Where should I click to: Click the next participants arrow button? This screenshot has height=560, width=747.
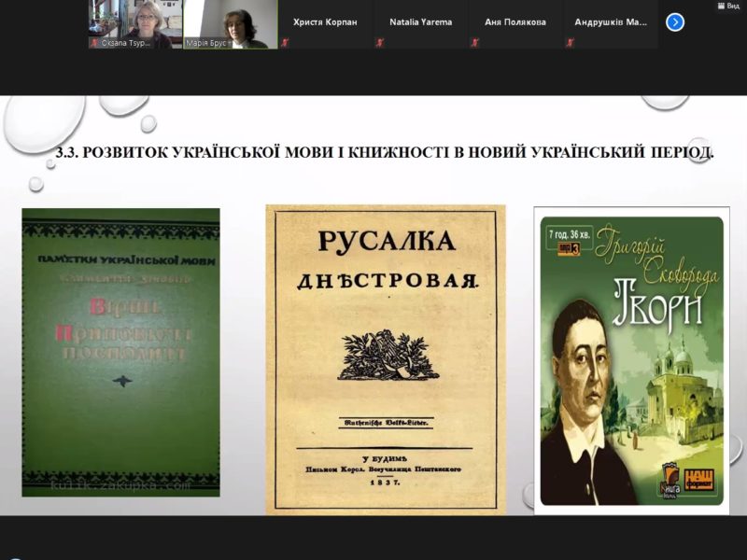pos(675,22)
